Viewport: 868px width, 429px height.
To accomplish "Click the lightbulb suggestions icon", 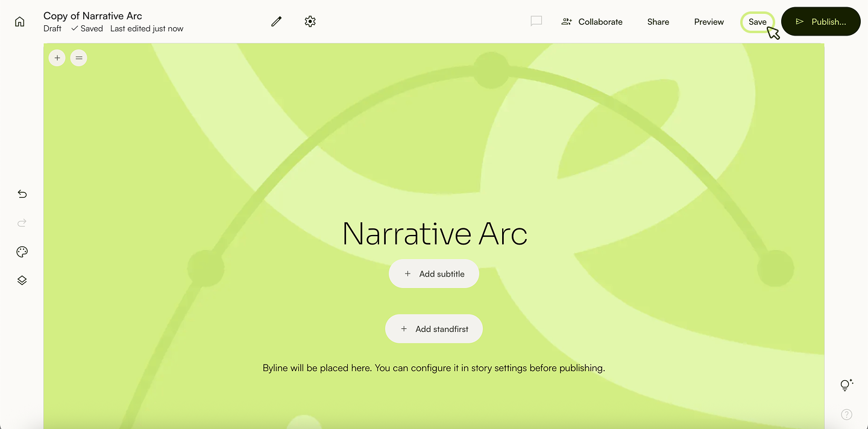I will (x=847, y=385).
